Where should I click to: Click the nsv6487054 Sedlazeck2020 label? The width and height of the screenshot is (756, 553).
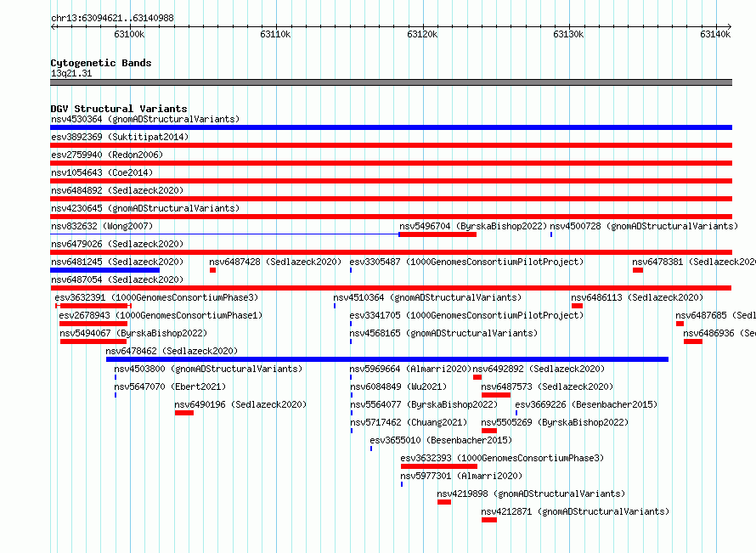117,279
